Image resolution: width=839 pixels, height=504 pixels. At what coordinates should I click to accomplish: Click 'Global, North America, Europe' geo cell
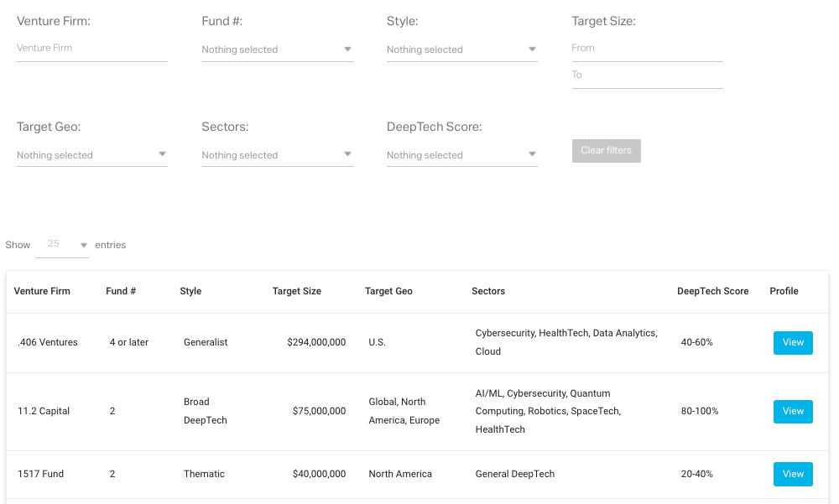pyautogui.click(x=404, y=411)
